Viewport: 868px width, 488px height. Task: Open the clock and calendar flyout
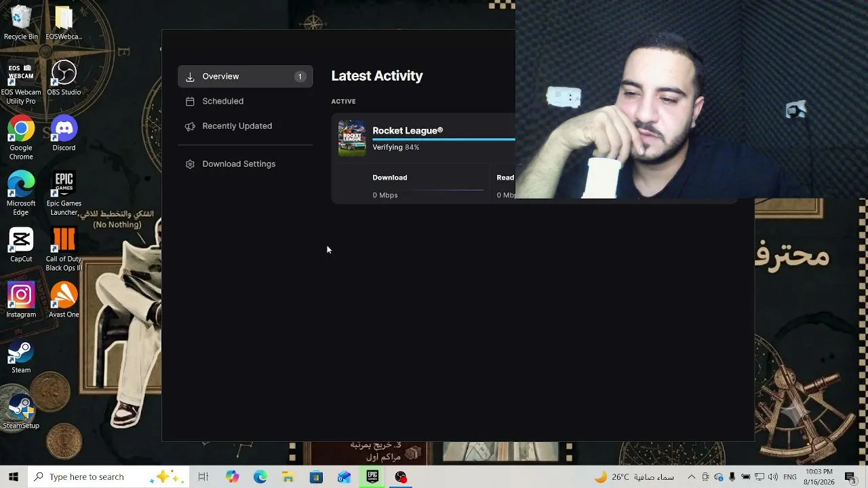pyautogui.click(x=819, y=477)
